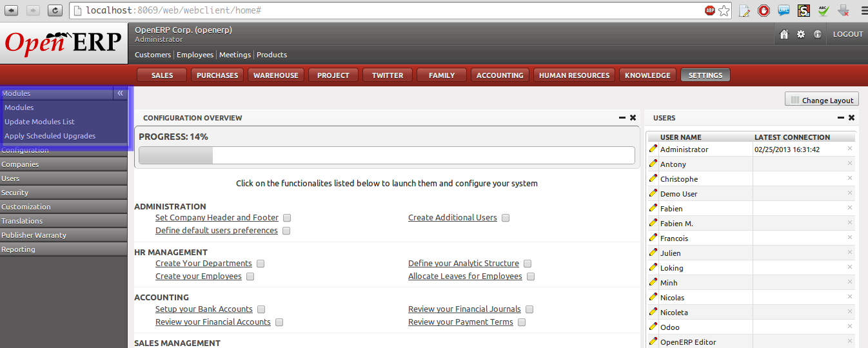Bookmark page with the star icon
Image resolution: width=868 pixels, height=348 pixels.
[x=724, y=10]
